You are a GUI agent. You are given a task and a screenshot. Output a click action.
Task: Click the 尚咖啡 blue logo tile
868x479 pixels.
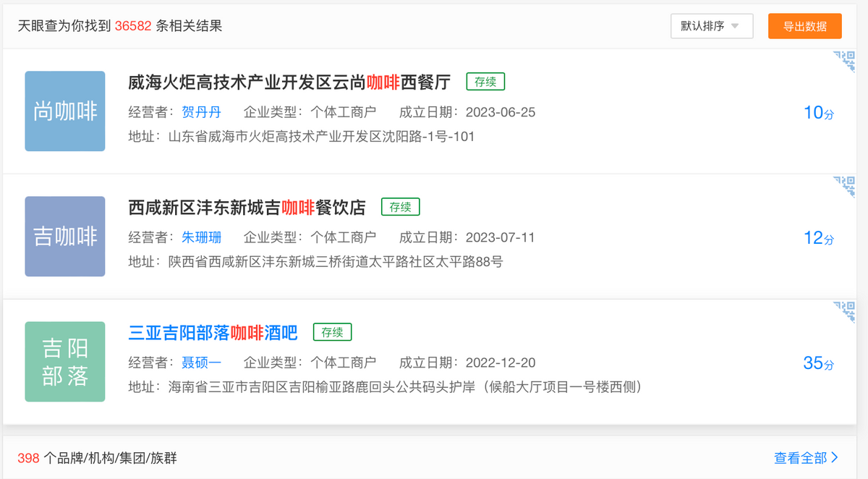click(x=65, y=111)
